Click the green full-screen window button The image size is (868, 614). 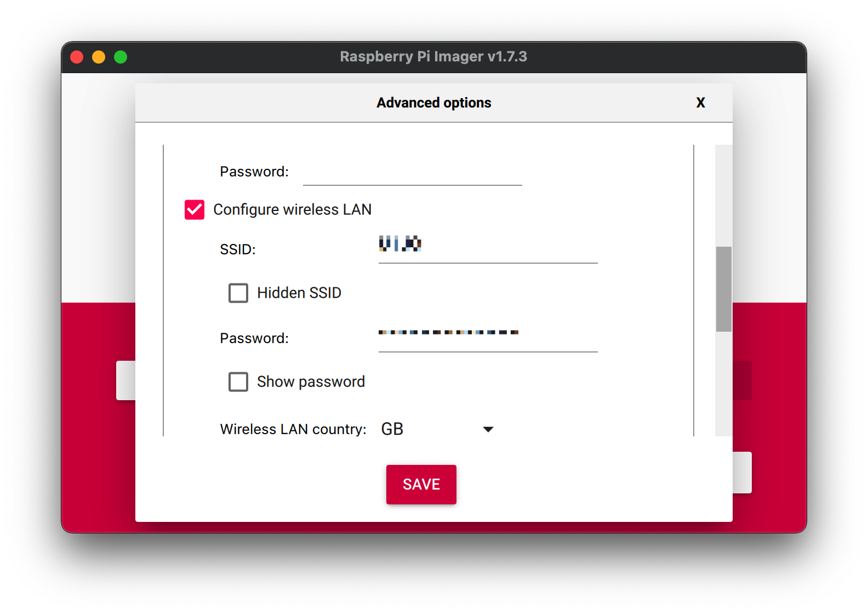click(x=121, y=57)
